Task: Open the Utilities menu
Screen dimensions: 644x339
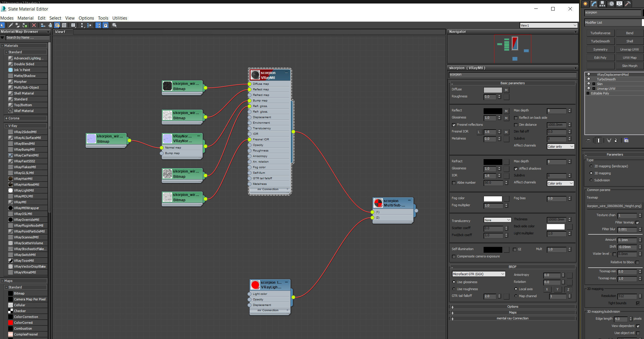Action: (x=119, y=18)
